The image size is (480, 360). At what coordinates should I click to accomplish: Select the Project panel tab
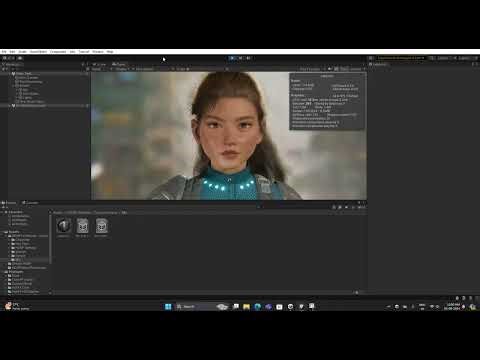tap(9, 203)
